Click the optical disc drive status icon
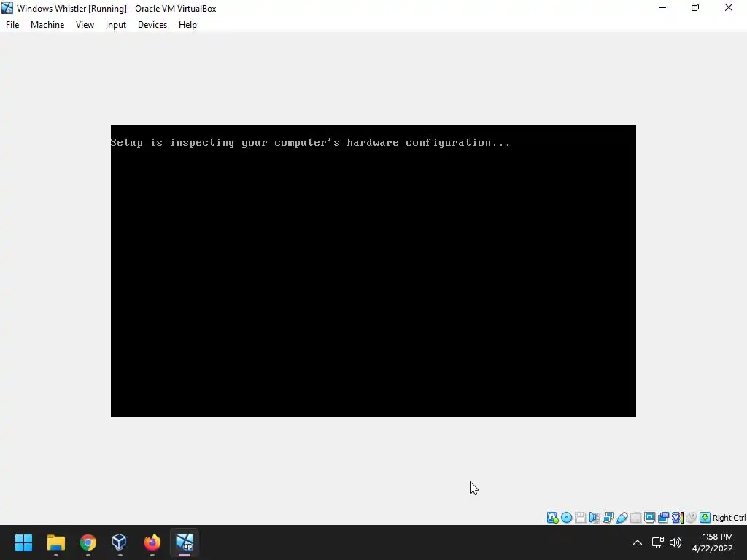 tap(566, 518)
